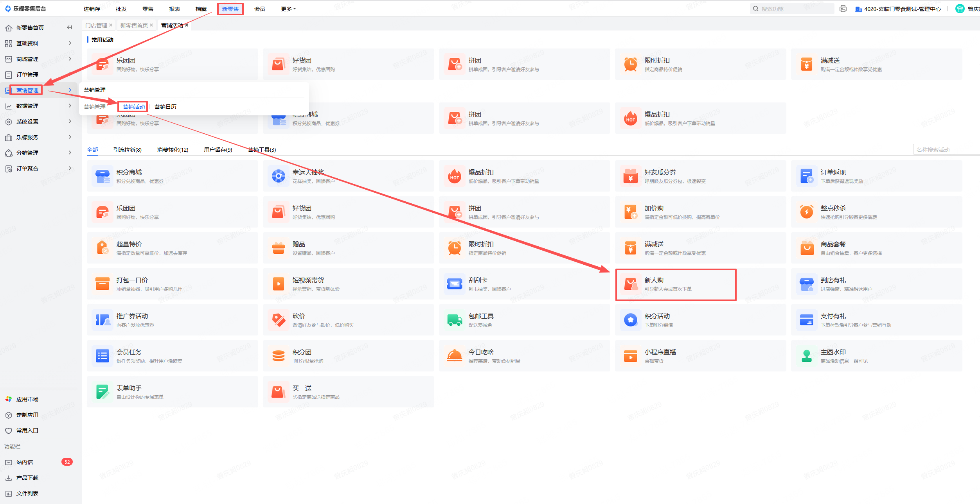This screenshot has height=504, width=980.
Task: Click the 今日吃啥 food dome icon
Action: [454, 356]
